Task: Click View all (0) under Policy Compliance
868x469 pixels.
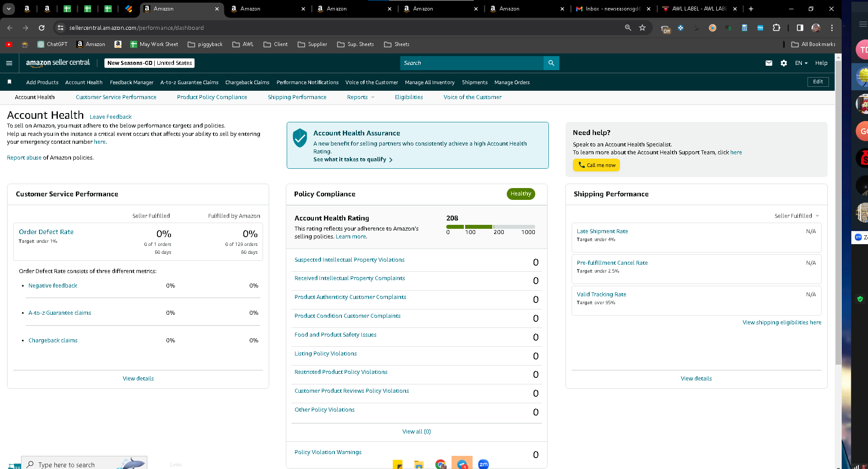Action: pyautogui.click(x=416, y=432)
